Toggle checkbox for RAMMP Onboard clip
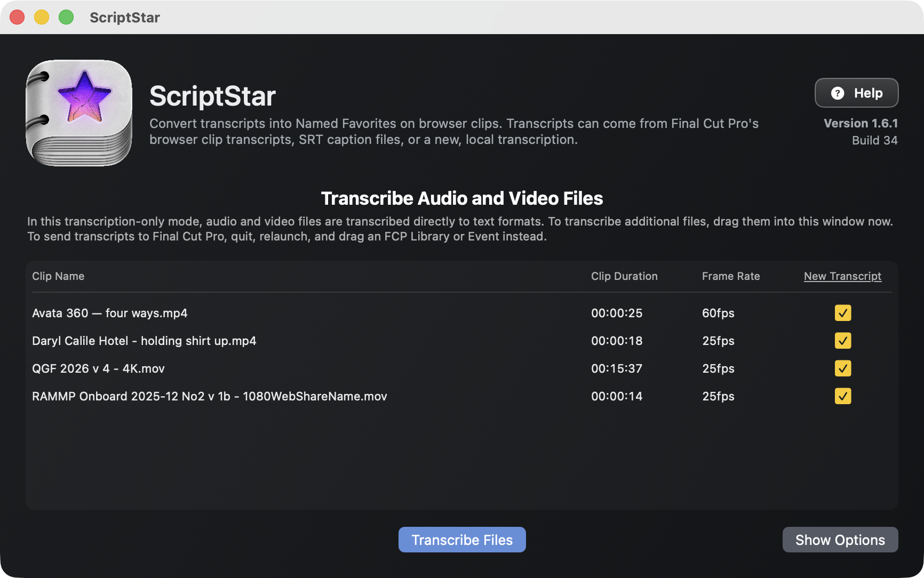This screenshot has height=578, width=924. [843, 396]
